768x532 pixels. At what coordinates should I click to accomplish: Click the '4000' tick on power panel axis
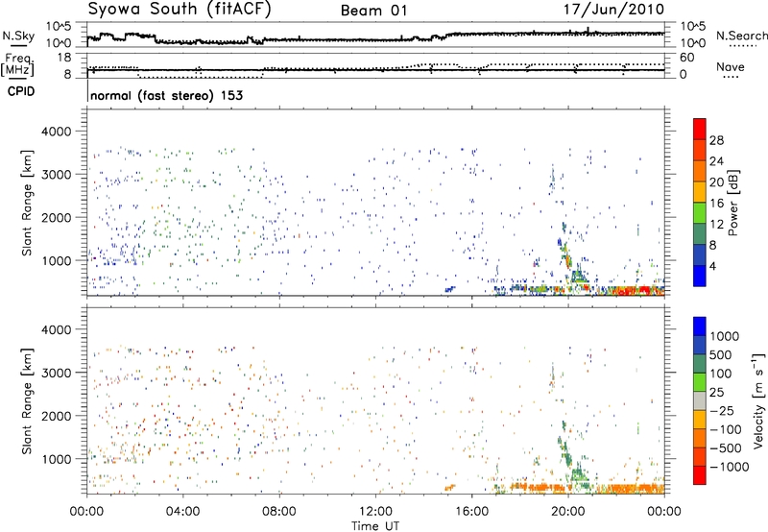point(56,132)
